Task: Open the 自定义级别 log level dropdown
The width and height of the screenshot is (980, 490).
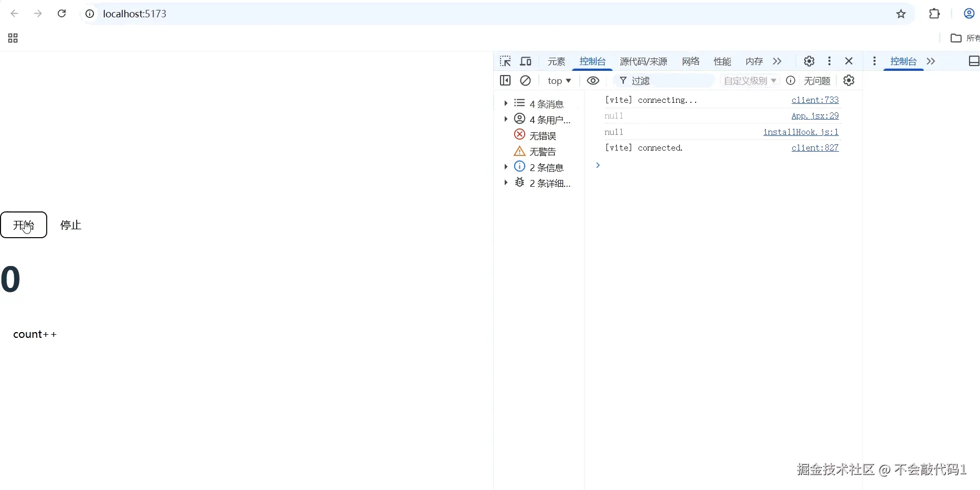Action: [x=749, y=80]
